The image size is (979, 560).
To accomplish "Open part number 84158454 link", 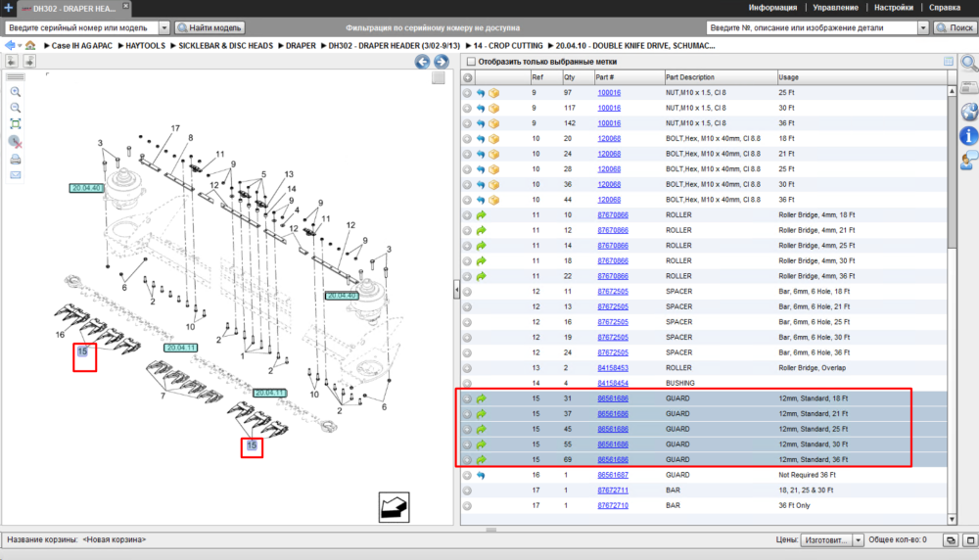I will coord(613,384).
